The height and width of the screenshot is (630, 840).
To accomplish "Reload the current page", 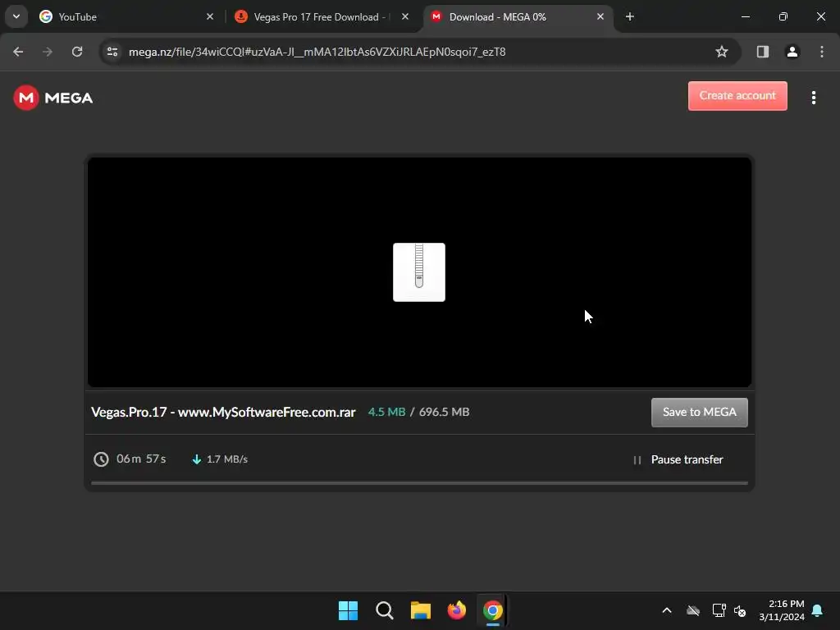I will (77, 52).
